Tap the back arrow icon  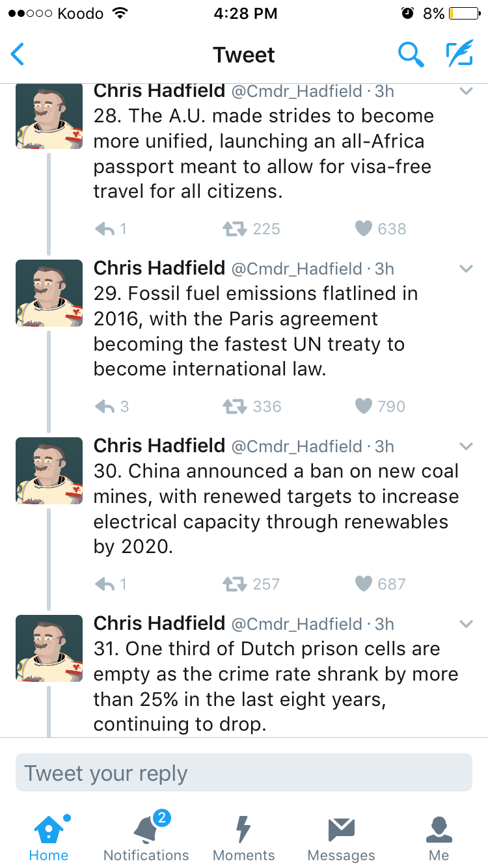(x=18, y=55)
